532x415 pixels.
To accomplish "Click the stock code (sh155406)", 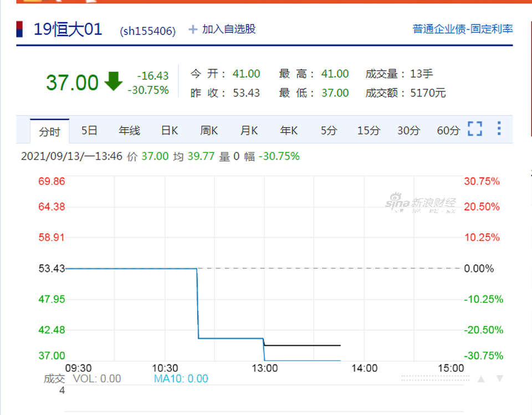I will [147, 31].
